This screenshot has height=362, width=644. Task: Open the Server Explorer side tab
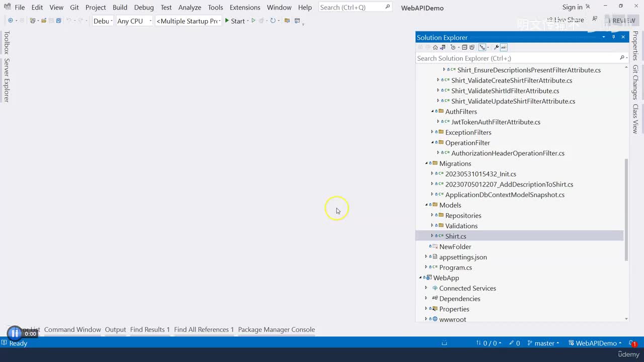7,80
